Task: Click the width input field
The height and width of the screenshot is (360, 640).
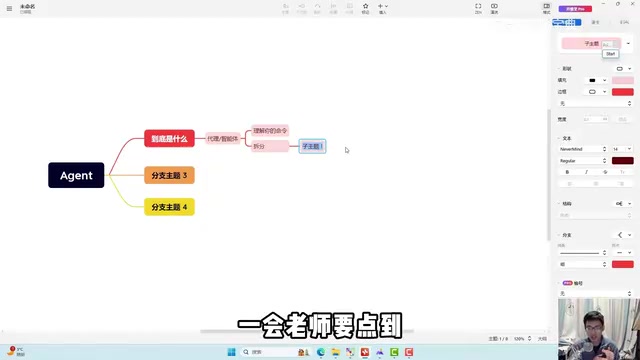Action: [x=596, y=119]
